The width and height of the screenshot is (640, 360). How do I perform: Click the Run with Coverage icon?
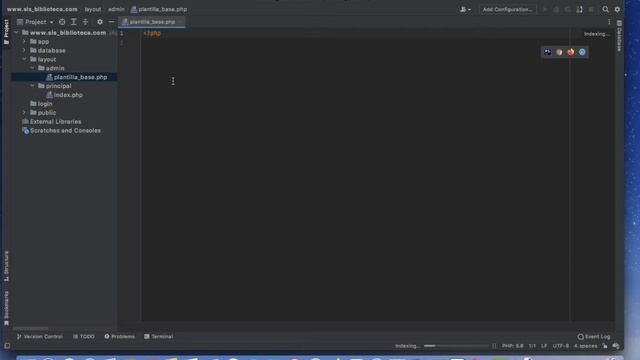coord(567,9)
